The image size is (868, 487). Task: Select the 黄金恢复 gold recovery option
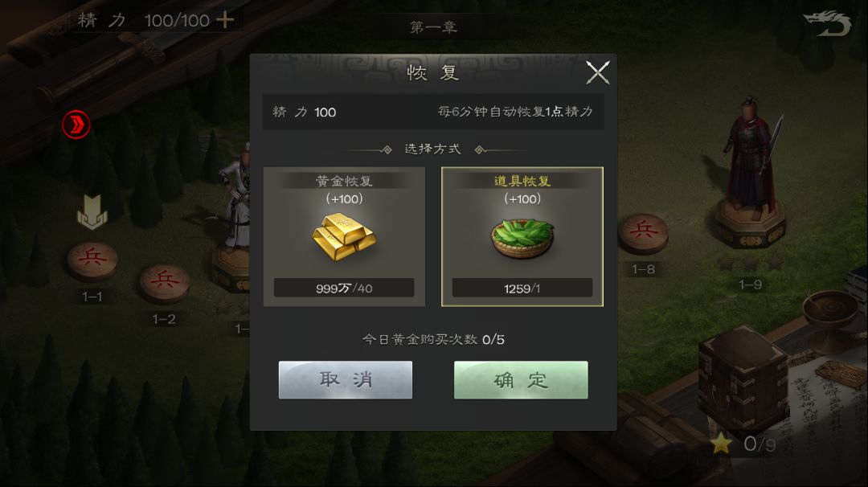(344, 236)
